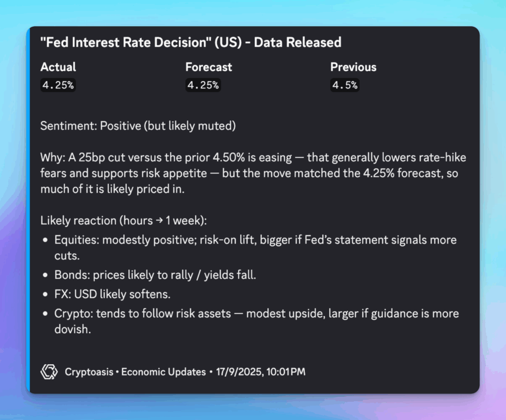Click the Cryptoasis logo icon in footer
506x420 pixels.
[49, 372]
